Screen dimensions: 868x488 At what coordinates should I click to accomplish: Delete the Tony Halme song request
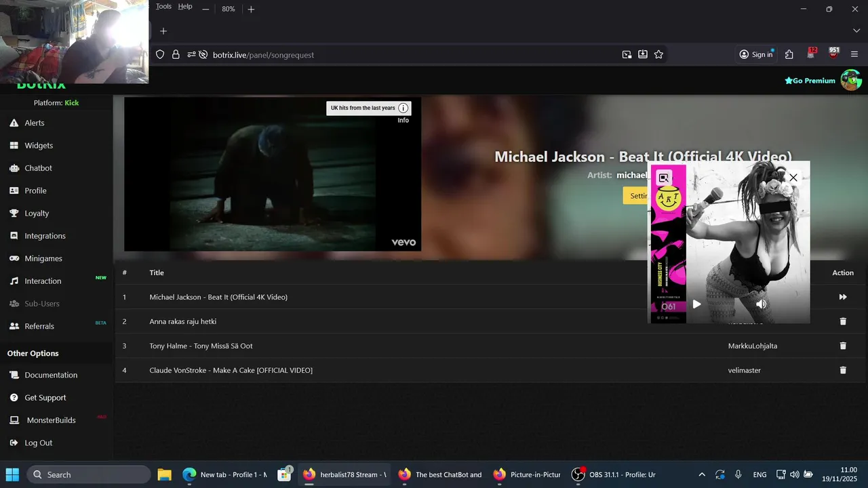click(x=843, y=346)
